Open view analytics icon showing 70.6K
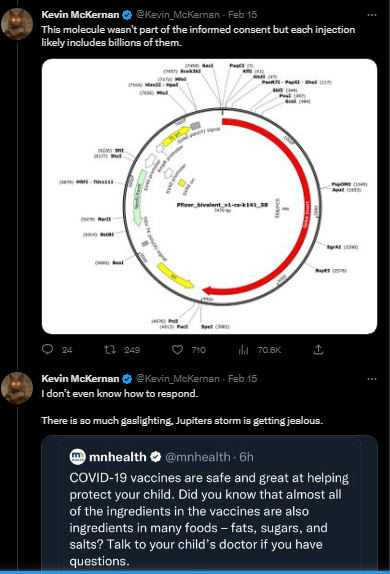The image size is (390, 574). [x=243, y=350]
